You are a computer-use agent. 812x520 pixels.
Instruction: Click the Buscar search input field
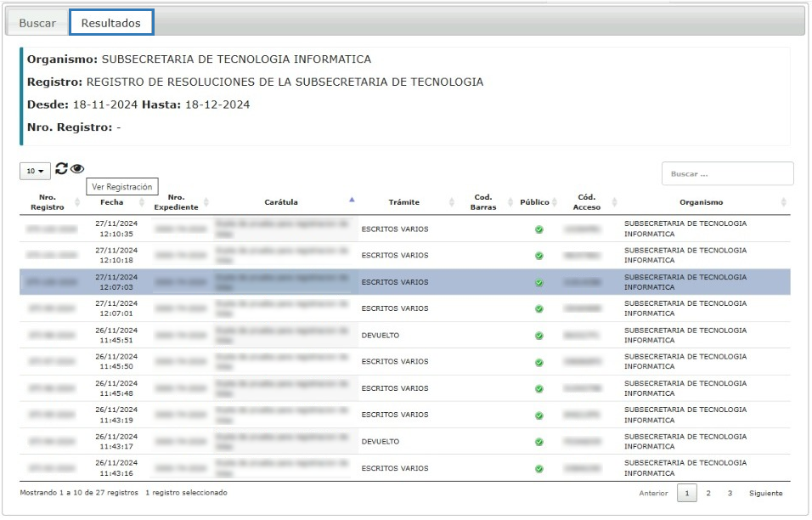tap(726, 173)
